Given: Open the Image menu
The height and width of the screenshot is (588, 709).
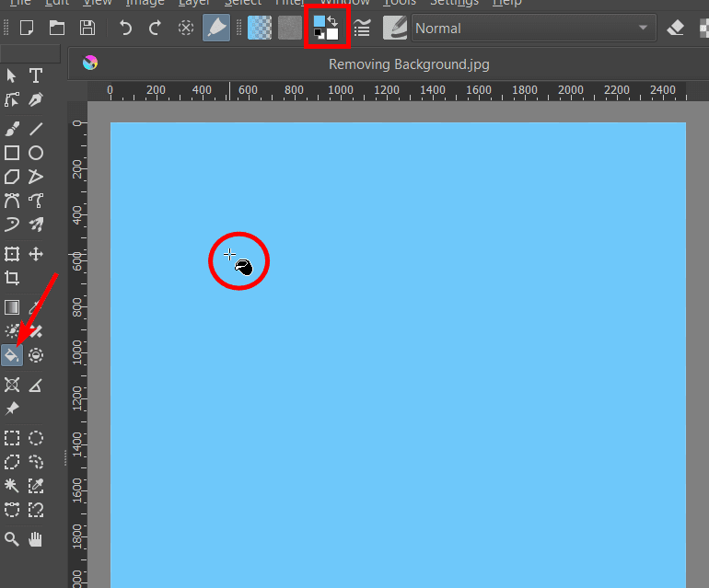Looking at the screenshot, I should (145, 3).
